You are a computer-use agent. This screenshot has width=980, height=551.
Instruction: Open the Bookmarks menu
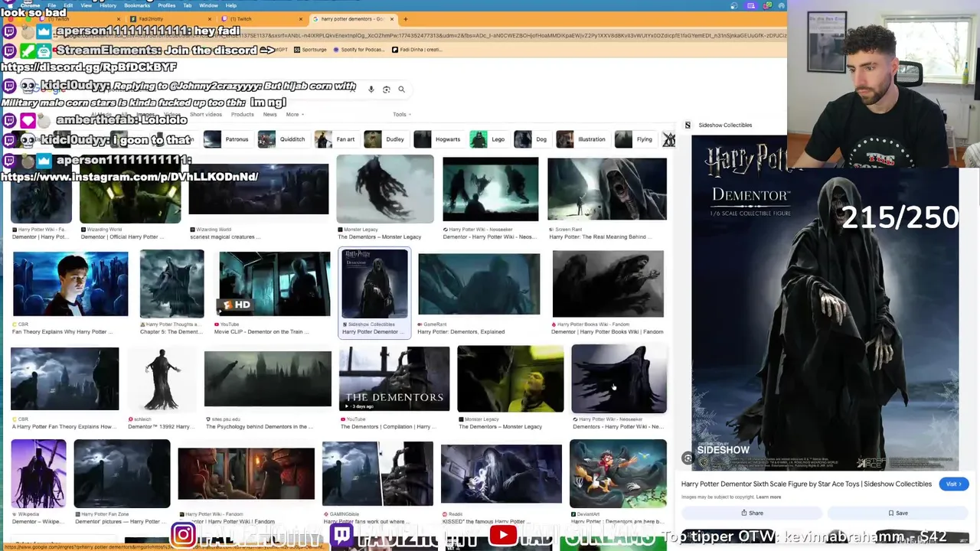coord(137,5)
